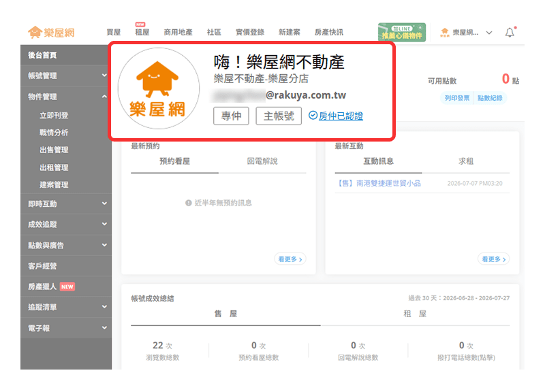Click 列印發票 button

457,98
